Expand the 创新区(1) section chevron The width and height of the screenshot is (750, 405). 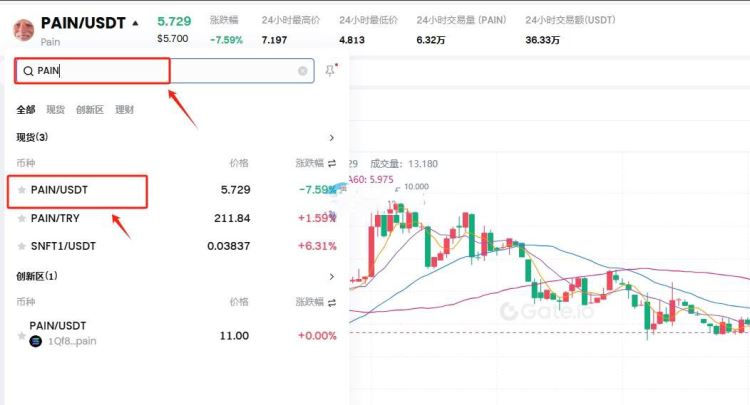click(x=331, y=276)
